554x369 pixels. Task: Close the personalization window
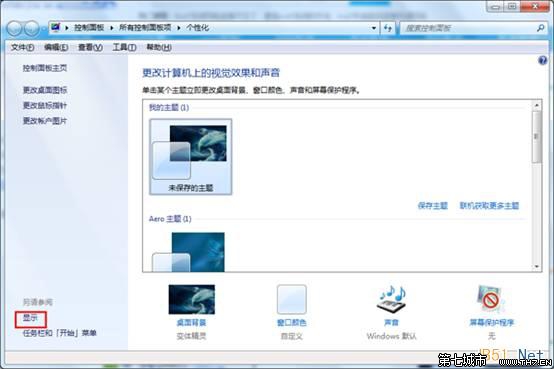click(x=535, y=7)
